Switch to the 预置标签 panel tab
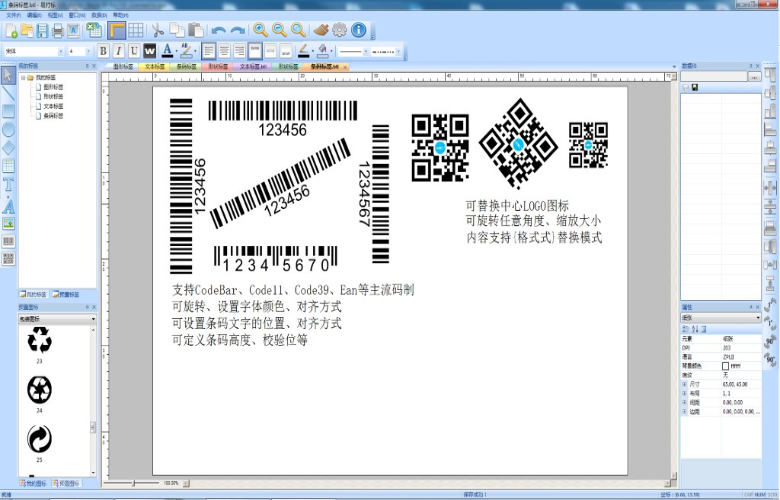Screen dimensions: 780x500 (66, 295)
